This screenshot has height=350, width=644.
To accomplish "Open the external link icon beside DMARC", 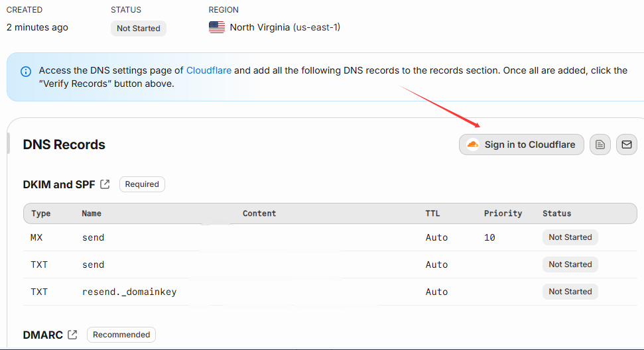I will 72,335.
